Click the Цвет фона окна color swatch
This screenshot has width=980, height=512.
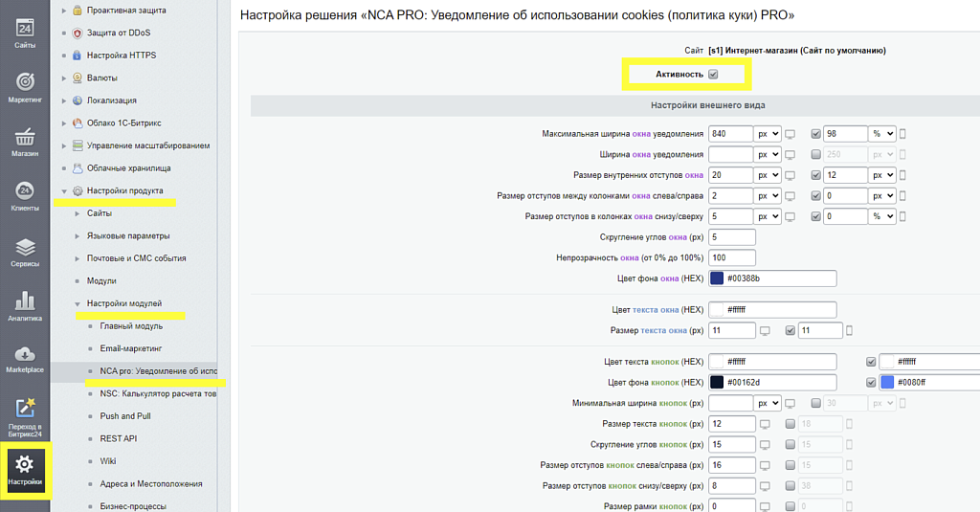717,278
